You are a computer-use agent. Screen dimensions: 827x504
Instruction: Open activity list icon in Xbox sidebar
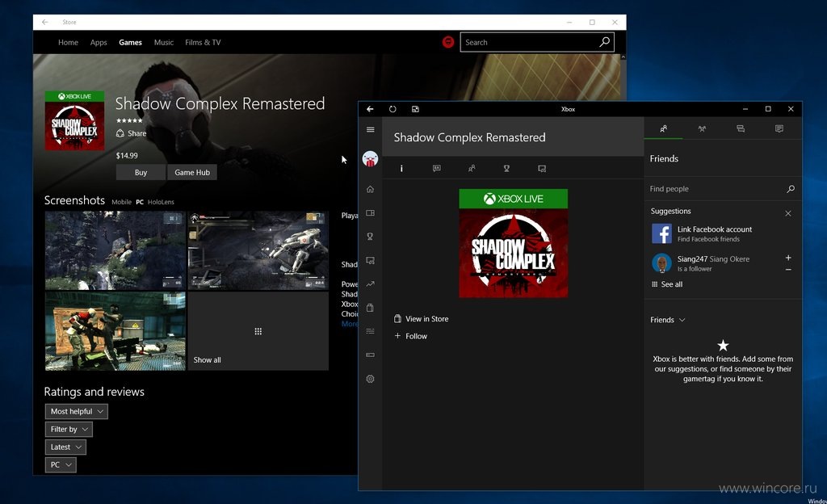click(x=370, y=331)
